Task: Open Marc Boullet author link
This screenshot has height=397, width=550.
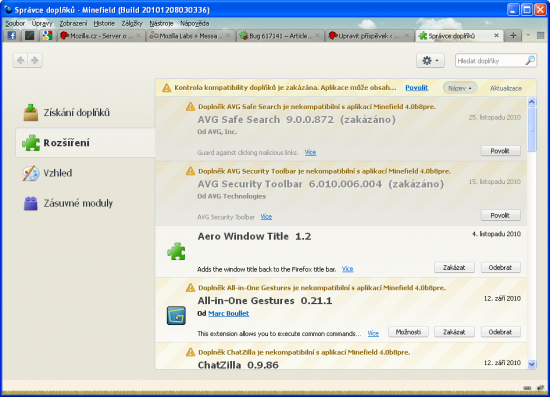Action: [229, 313]
